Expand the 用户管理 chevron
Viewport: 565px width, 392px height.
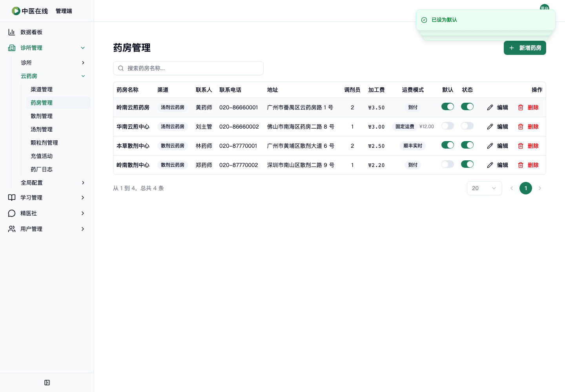click(x=83, y=229)
